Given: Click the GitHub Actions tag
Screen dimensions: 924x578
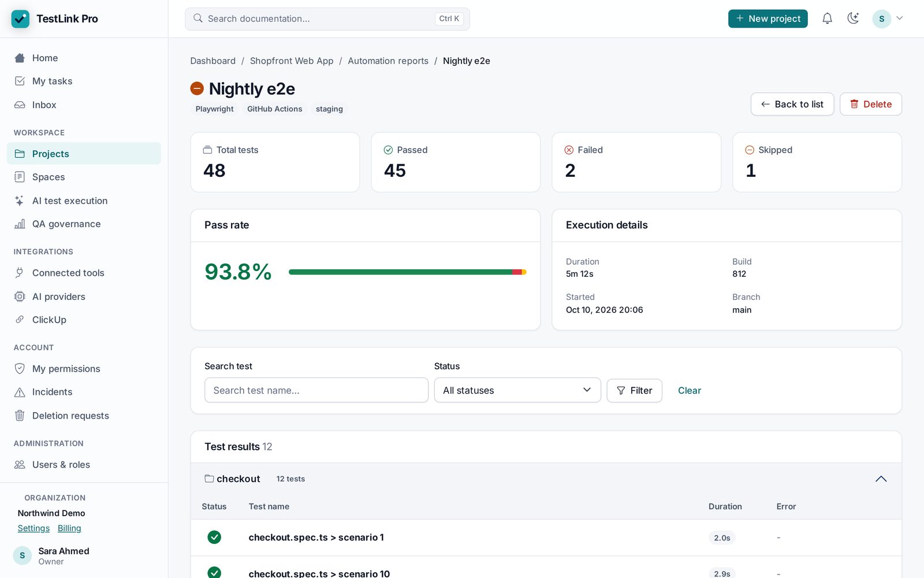Looking at the screenshot, I should (275, 109).
